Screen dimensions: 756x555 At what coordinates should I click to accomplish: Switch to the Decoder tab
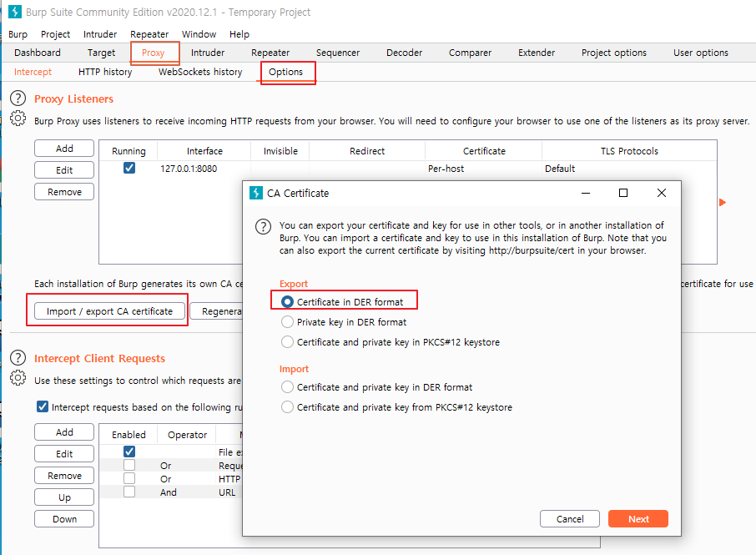pos(405,53)
